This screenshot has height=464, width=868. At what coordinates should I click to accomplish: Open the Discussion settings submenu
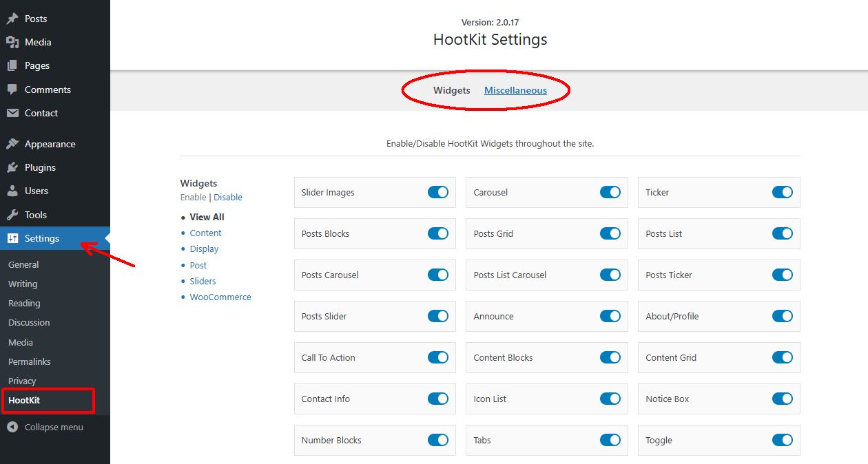point(29,322)
